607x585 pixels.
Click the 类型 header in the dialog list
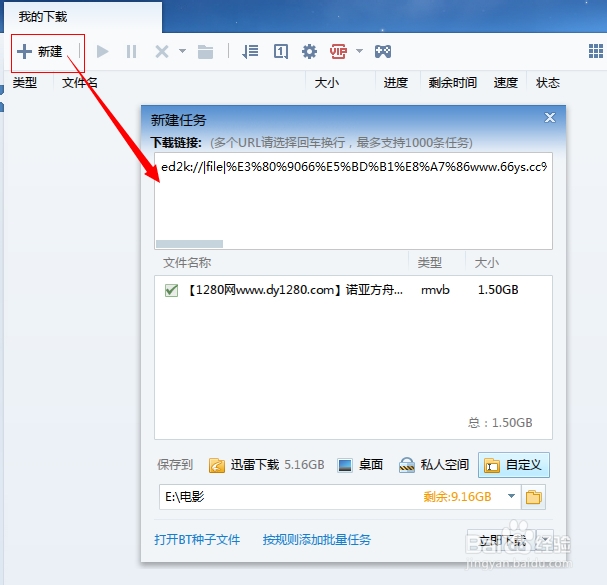point(430,263)
